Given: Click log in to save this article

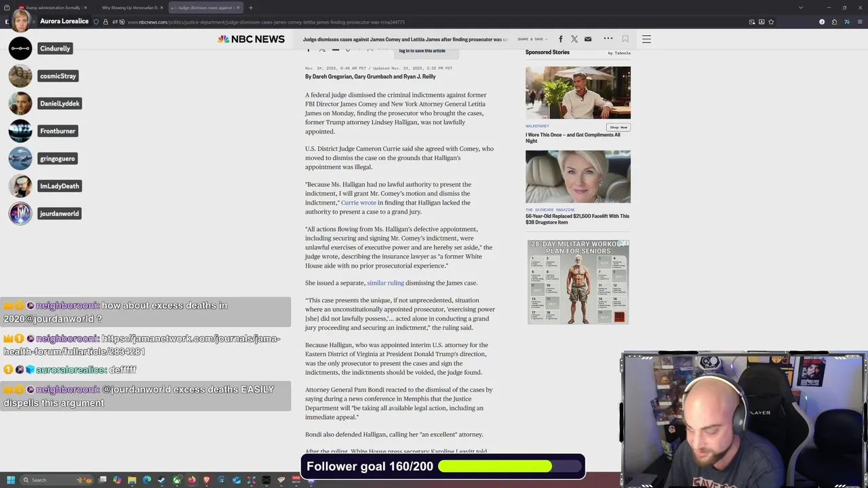Looking at the screenshot, I should coord(422,51).
